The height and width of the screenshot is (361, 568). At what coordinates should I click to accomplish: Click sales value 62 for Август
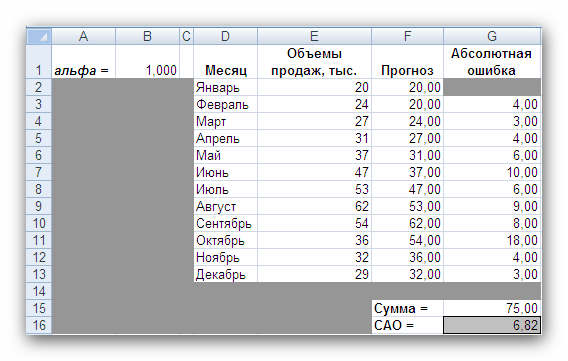point(314,206)
